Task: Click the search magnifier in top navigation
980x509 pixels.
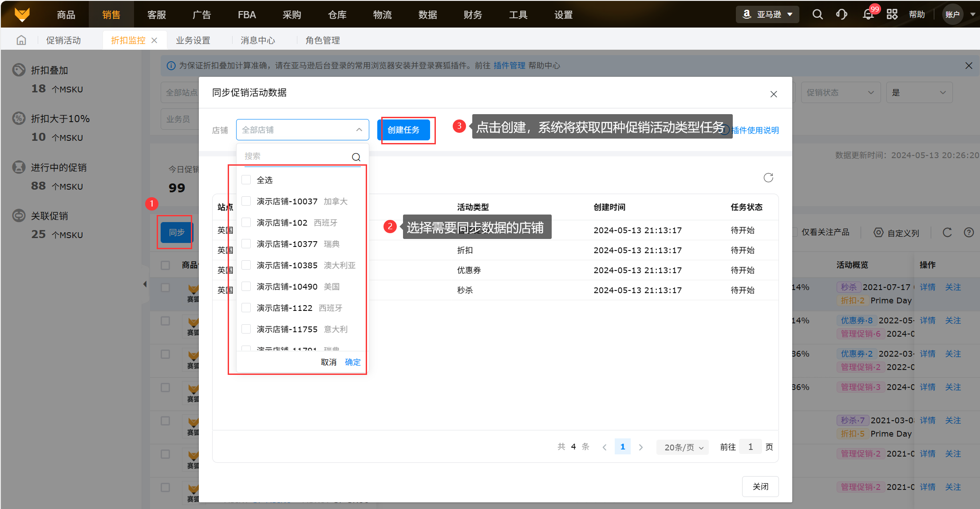Action: point(817,15)
